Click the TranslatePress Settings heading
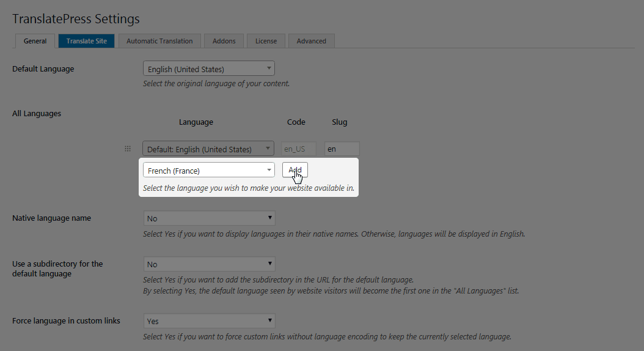This screenshot has width=644, height=351. pyautogui.click(x=76, y=19)
